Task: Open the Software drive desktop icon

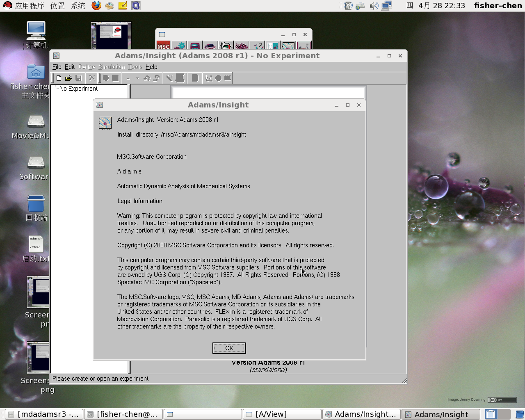Action: click(x=35, y=168)
